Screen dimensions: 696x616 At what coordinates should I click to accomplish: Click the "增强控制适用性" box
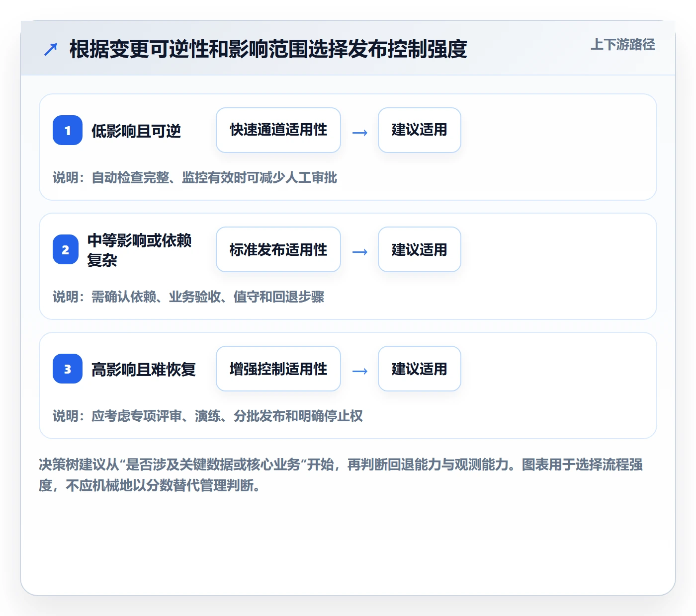coord(278,369)
